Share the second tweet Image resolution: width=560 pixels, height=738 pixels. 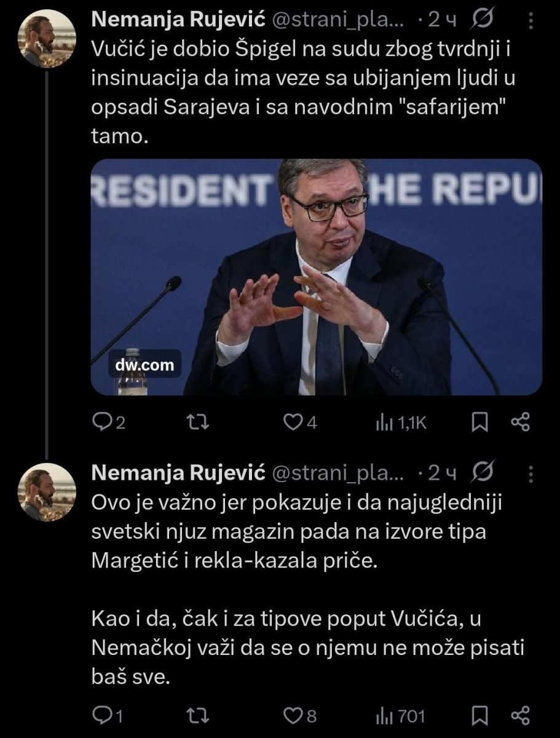pos(521,716)
